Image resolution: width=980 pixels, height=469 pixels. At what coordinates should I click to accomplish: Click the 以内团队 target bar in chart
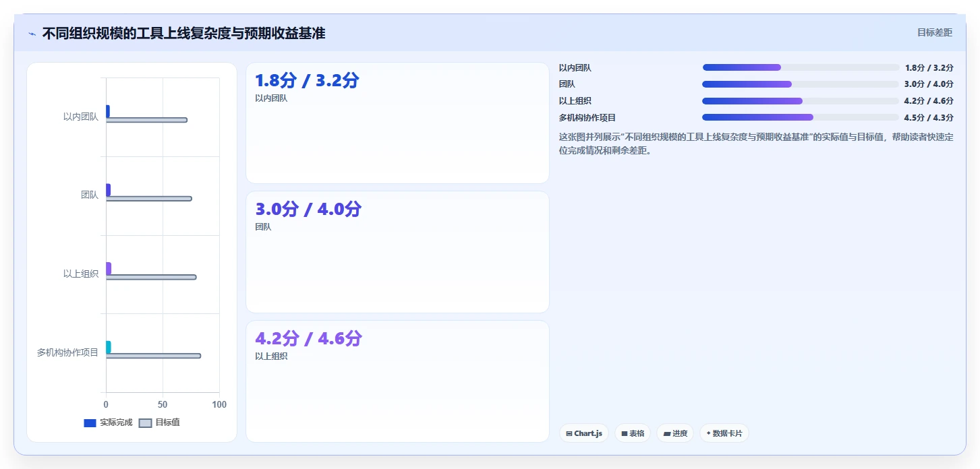146,120
